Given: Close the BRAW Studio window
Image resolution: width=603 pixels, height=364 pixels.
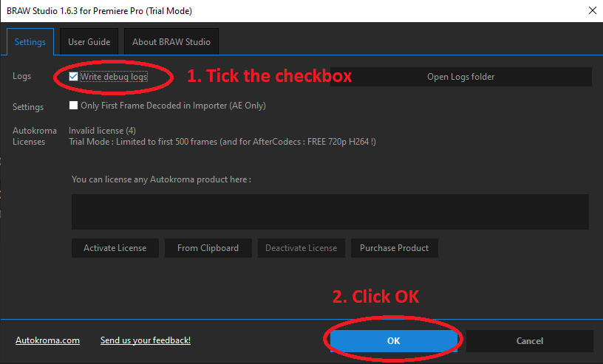Looking at the screenshot, I should coord(593,11).
